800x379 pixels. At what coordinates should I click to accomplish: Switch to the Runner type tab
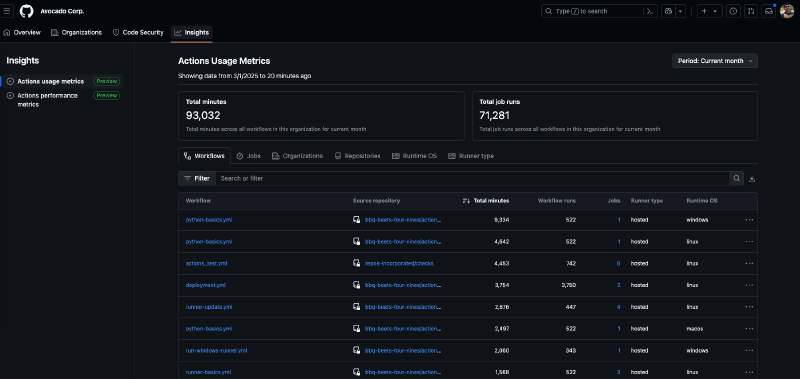(471, 156)
